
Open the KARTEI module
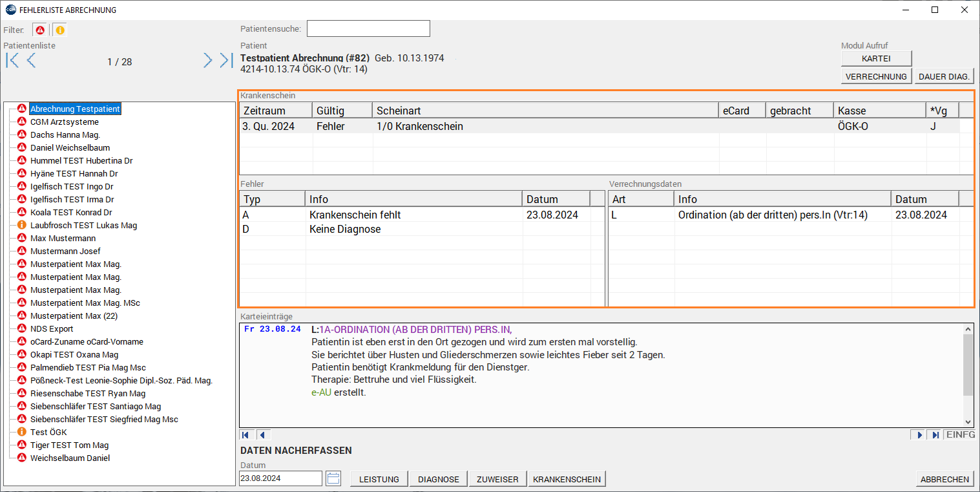point(876,58)
